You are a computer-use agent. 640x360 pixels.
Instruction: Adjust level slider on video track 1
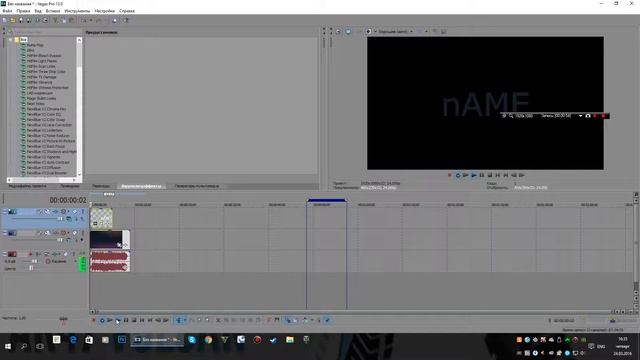60,219
